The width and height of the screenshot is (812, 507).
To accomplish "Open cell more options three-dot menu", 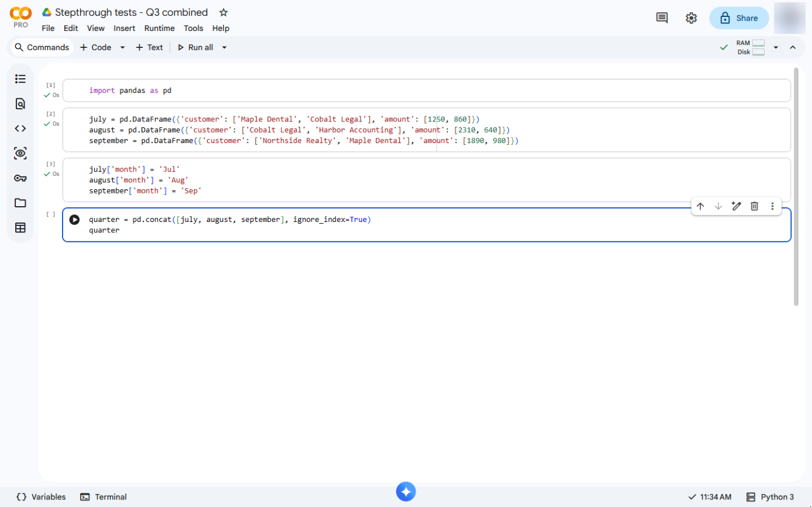I will [772, 206].
